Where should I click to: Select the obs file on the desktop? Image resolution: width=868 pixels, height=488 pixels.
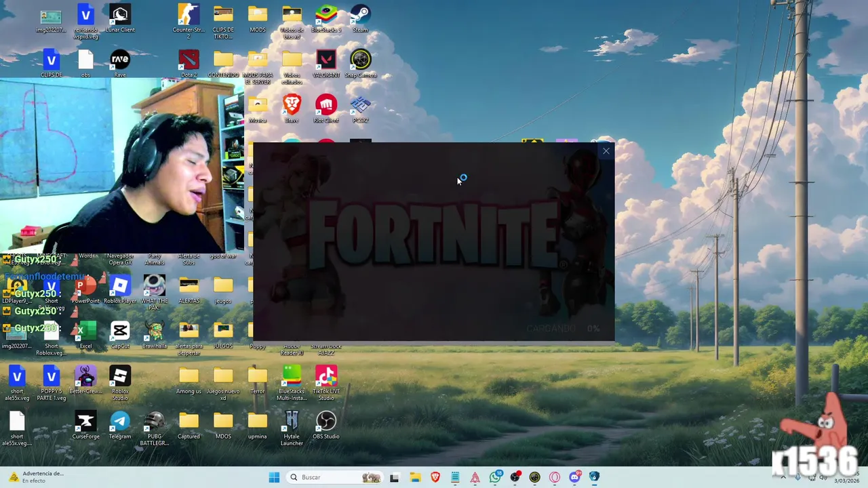pyautogui.click(x=85, y=64)
